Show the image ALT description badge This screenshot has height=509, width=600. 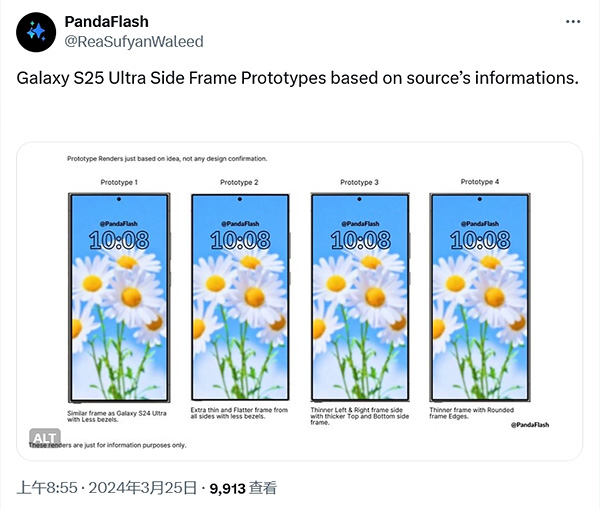pyautogui.click(x=45, y=438)
